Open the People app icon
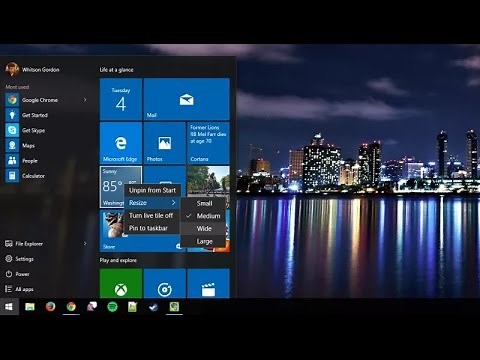Screen dimensions: 480x360 point(12,161)
